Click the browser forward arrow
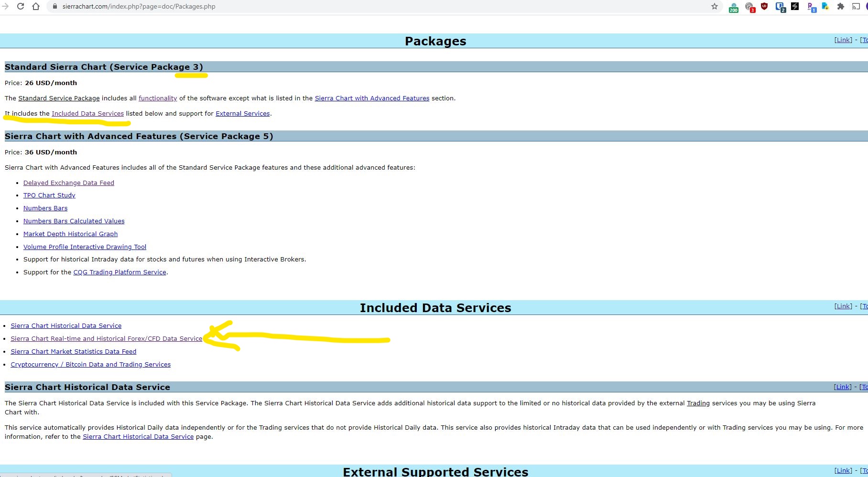868x477 pixels. [x=5, y=6]
